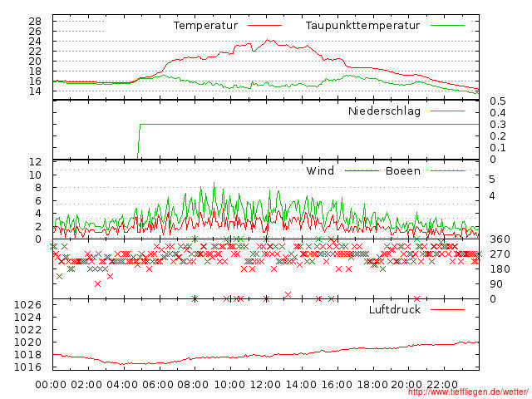Click the 1016 pressure axis value
This screenshot has width=532, height=399.
coord(27,367)
